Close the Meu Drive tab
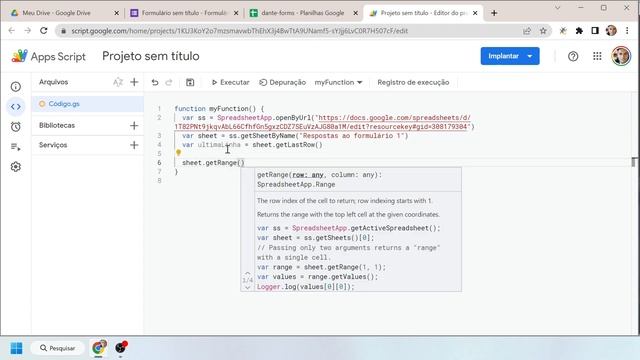The width and height of the screenshot is (640, 360). pyautogui.click(x=116, y=13)
